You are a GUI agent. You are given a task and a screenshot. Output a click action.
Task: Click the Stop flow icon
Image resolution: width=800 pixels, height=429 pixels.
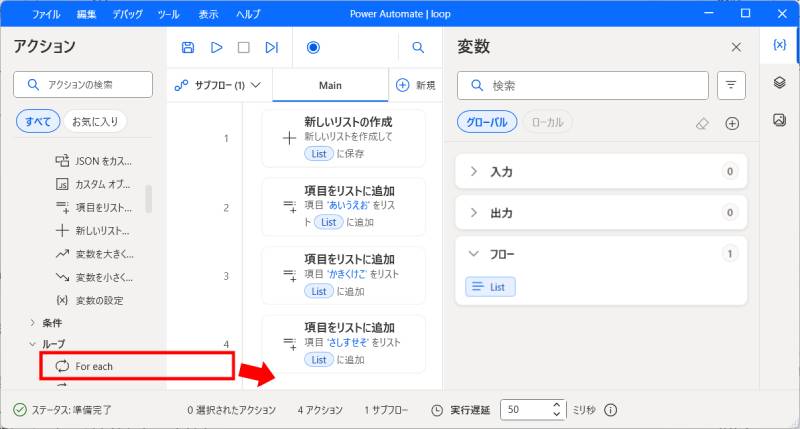(x=244, y=47)
